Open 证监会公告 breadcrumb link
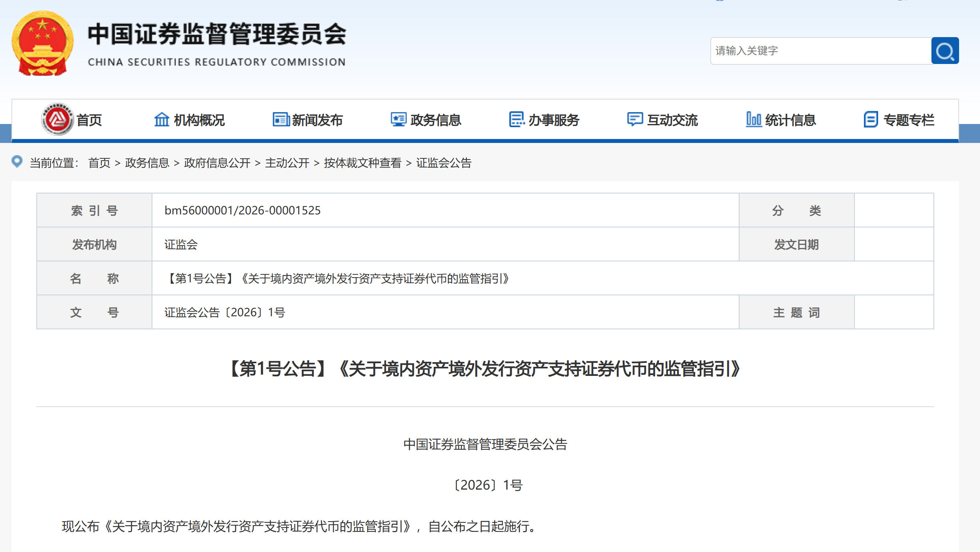980x552 pixels. click(444, 163)
